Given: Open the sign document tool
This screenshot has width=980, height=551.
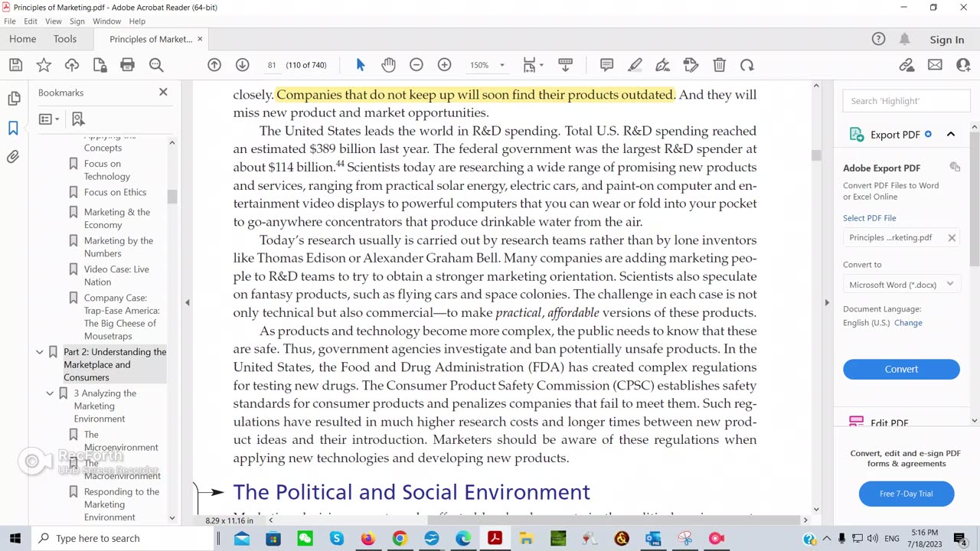Looking at the screenshot, I should 663,65.
